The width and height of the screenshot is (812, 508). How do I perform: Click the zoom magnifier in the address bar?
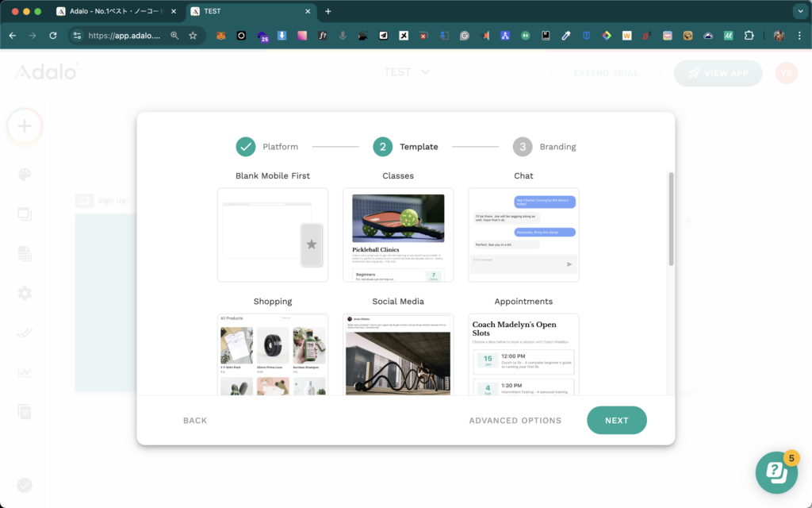tap(174, 36)
